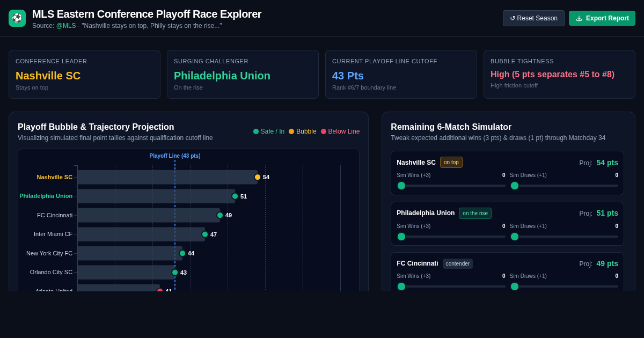Click the Nashville SC 54-point marker
The height and width of the screenshot is (338, 644).
[258, 177]
